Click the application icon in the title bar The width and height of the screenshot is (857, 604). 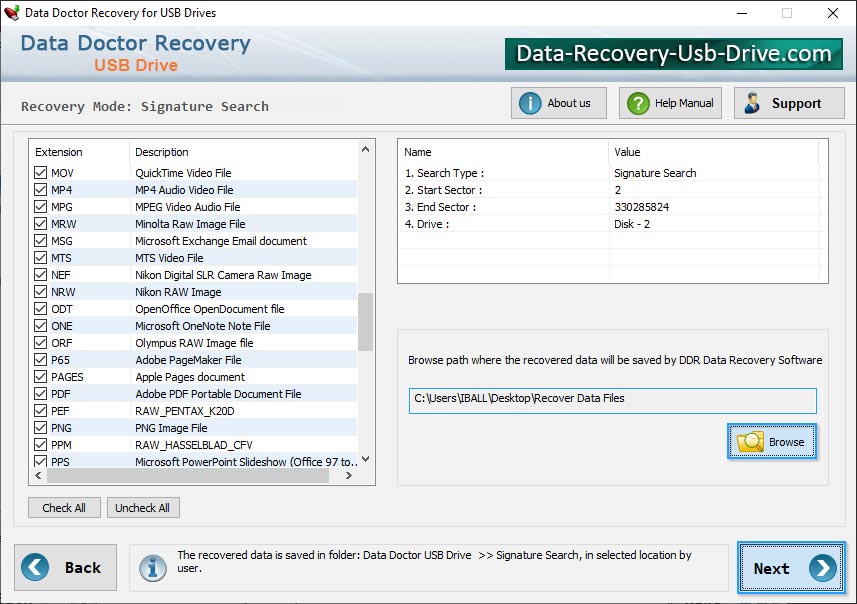click(x=11, y=13)
